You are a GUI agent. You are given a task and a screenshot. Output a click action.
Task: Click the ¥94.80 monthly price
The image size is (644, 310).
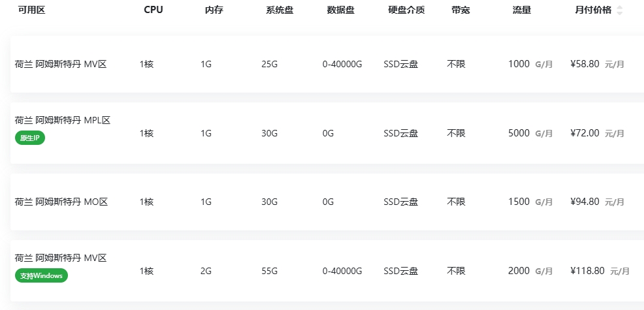tap(585, 202)
